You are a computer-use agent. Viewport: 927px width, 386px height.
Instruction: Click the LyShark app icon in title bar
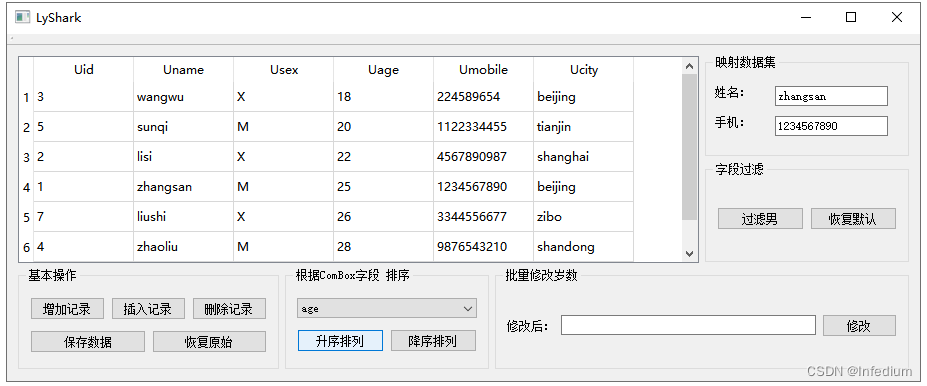(x=22, y=17)
